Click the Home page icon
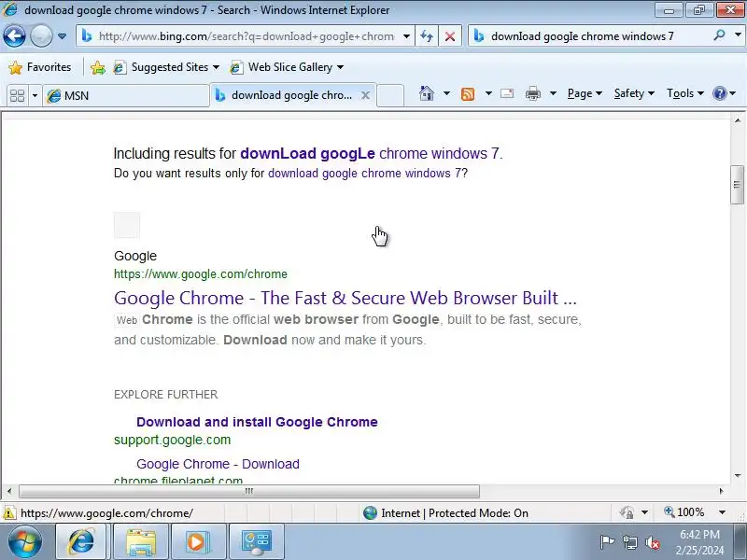The width and height of the screenshot is (747, 560). [x=427, y=94]
